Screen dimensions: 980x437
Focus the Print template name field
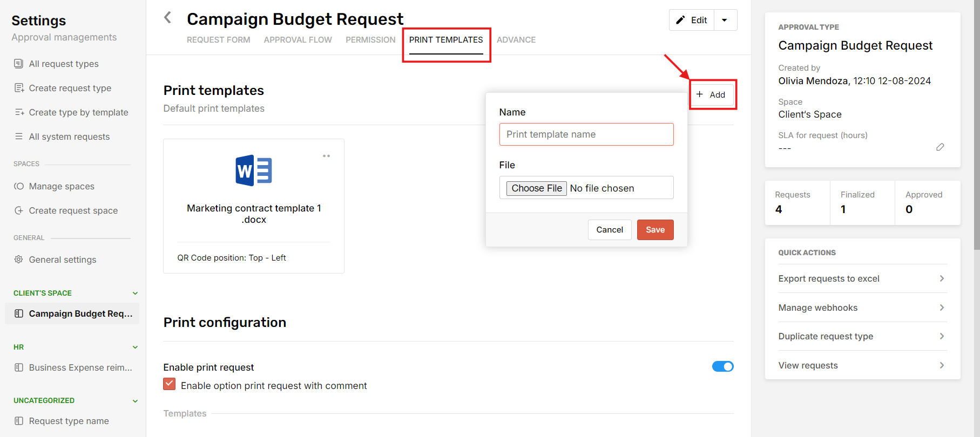tap(586, 134)
